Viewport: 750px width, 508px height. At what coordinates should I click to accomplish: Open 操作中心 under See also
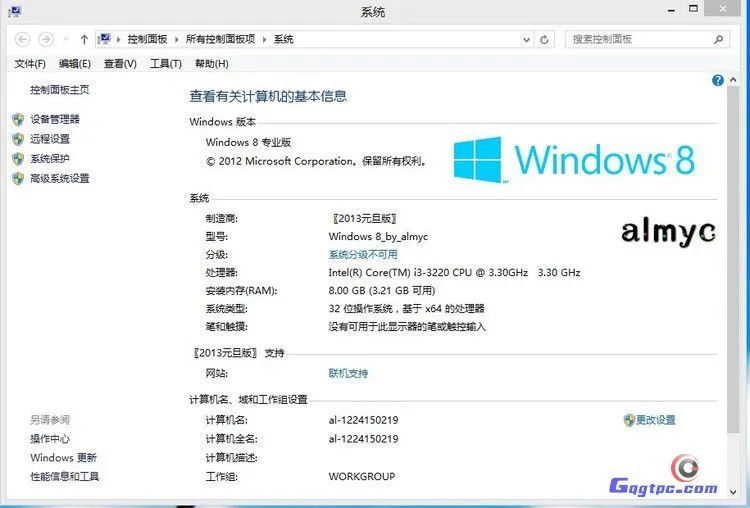click(x=50, y=439)
